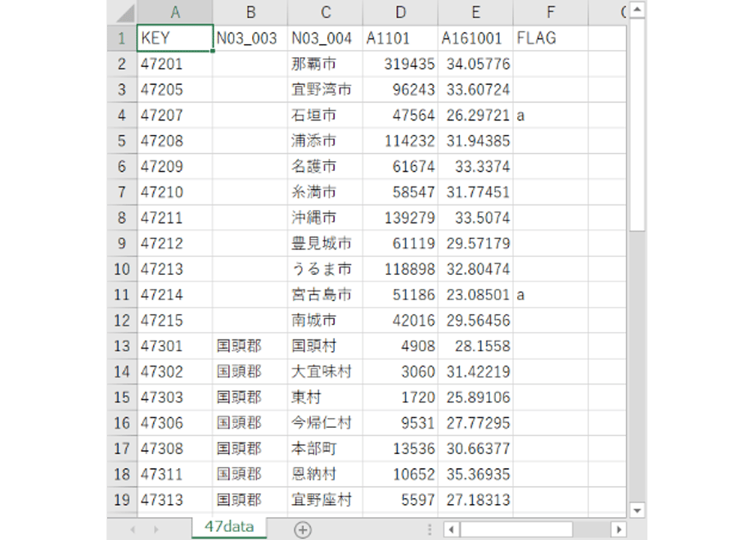756x540 pixels.
Task: Select cell with value 34.05776
Action: click(476, 64)
